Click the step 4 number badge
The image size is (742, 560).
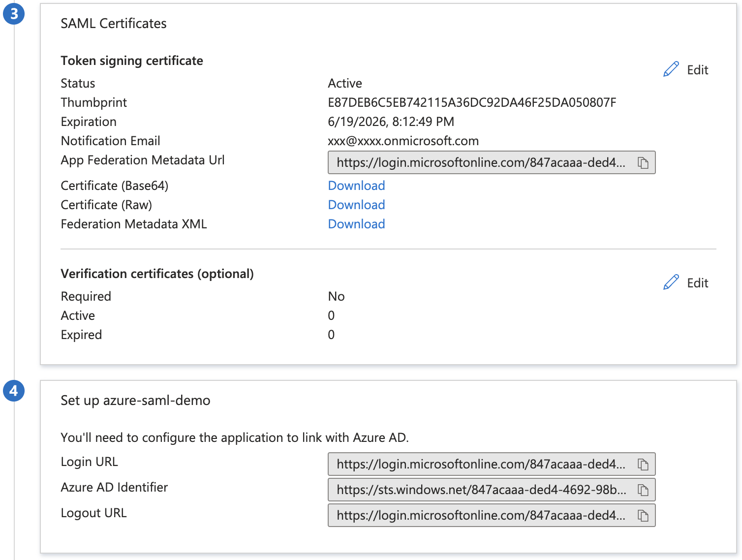(x=14, y=391)
